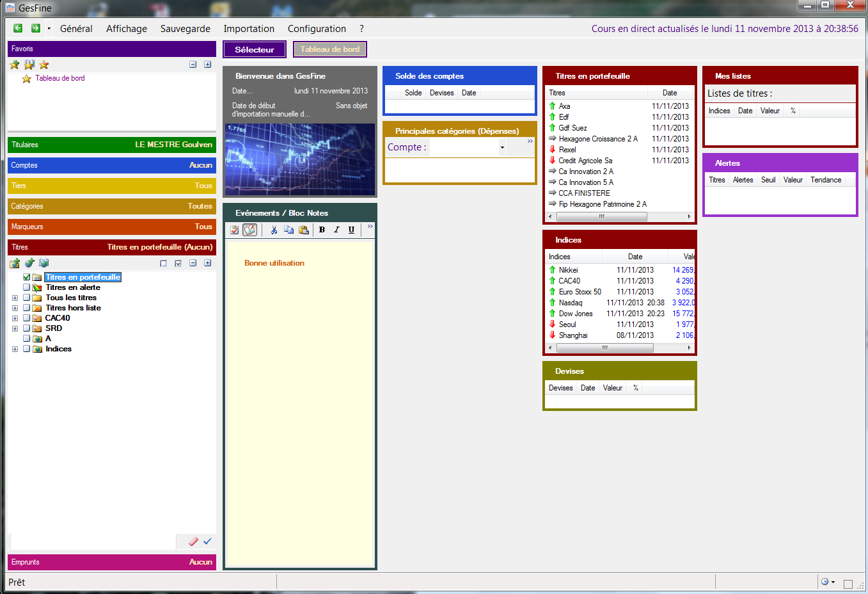Image resolution: width=868 pixels, height=594 pixels.
Task: Open the Compte dropdown in Principales catégories
Action: 502,147
